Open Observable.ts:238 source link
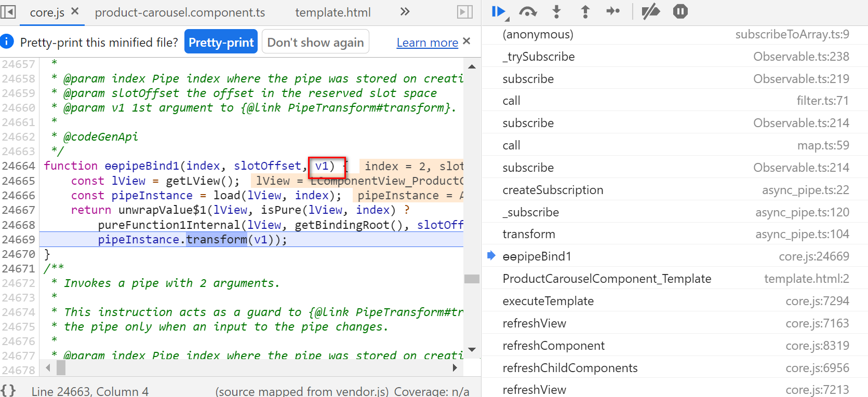Screen dimensions: 868x397 801,57
